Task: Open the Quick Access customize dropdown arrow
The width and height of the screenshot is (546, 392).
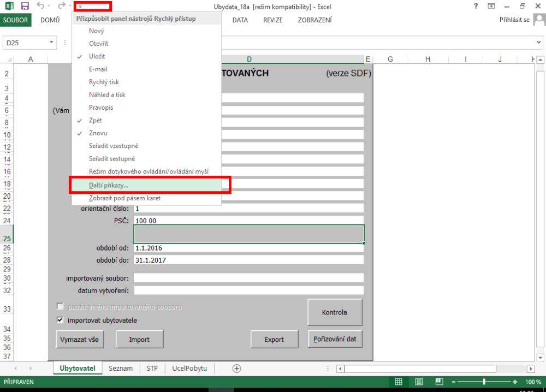Action: pos(80,7)
